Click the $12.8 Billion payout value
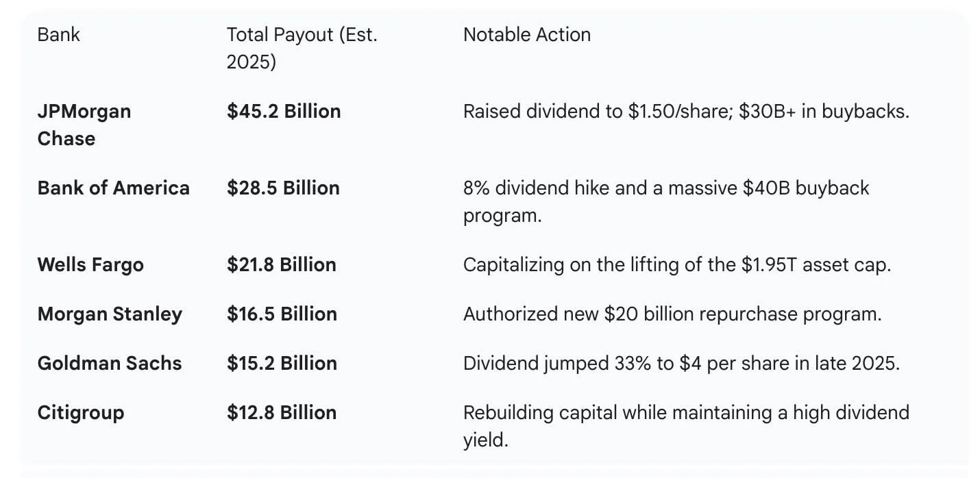The width and height of the screenshot is (980, 478). [x=282, y=412]
